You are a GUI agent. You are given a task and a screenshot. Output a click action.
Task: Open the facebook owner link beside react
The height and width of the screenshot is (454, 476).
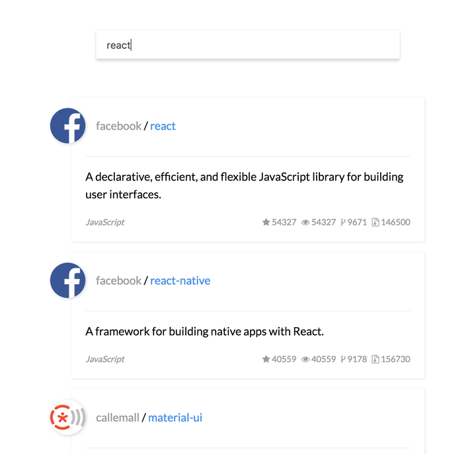pyautogui.click(x=118, y=126)
